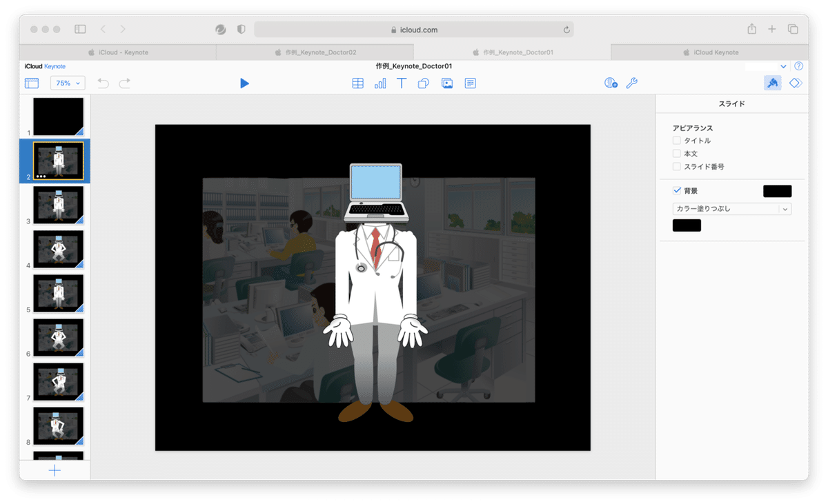Expand the account menu chevron
Image resolution: width=828 pixels, height=504 pixels.
click(x=783, y=66)
